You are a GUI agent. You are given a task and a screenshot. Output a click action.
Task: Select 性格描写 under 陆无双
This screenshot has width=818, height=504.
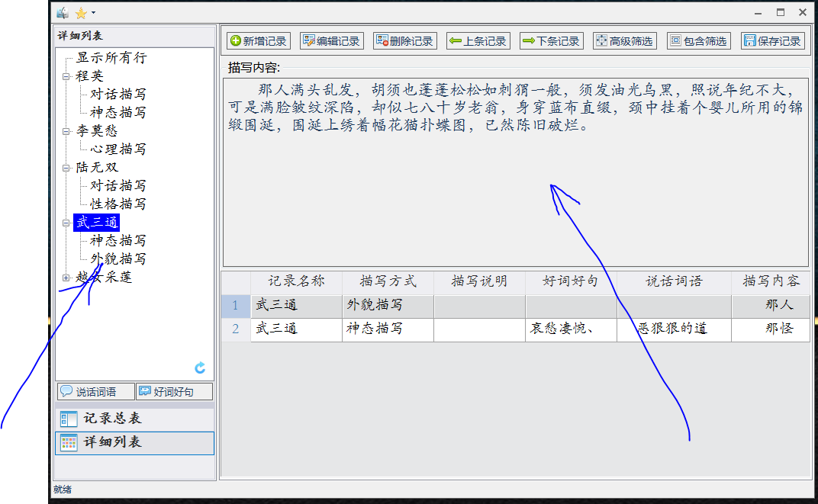118,204
